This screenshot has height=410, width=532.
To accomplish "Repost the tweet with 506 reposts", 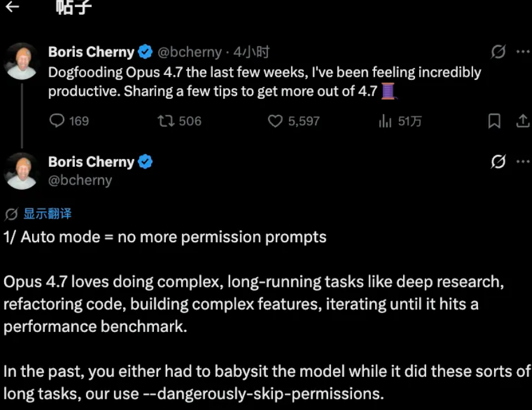I will [x=165, y=121].
